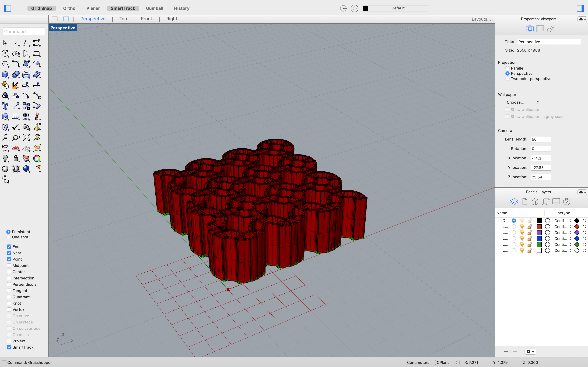Turn off the red layer's lightbulb
Viewport: 588px width, 367px height.
522,226
